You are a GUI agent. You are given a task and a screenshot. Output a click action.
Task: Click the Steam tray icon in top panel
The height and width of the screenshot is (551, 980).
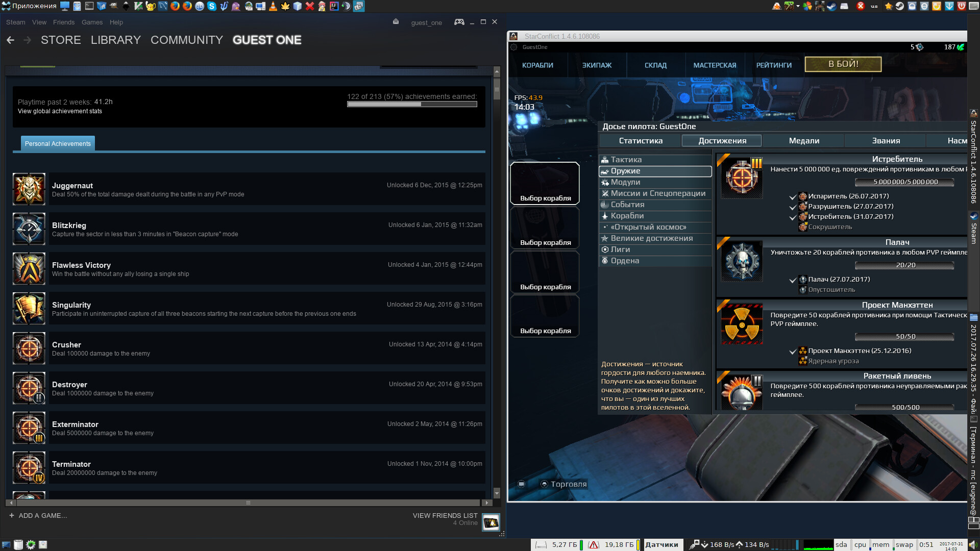900,6
